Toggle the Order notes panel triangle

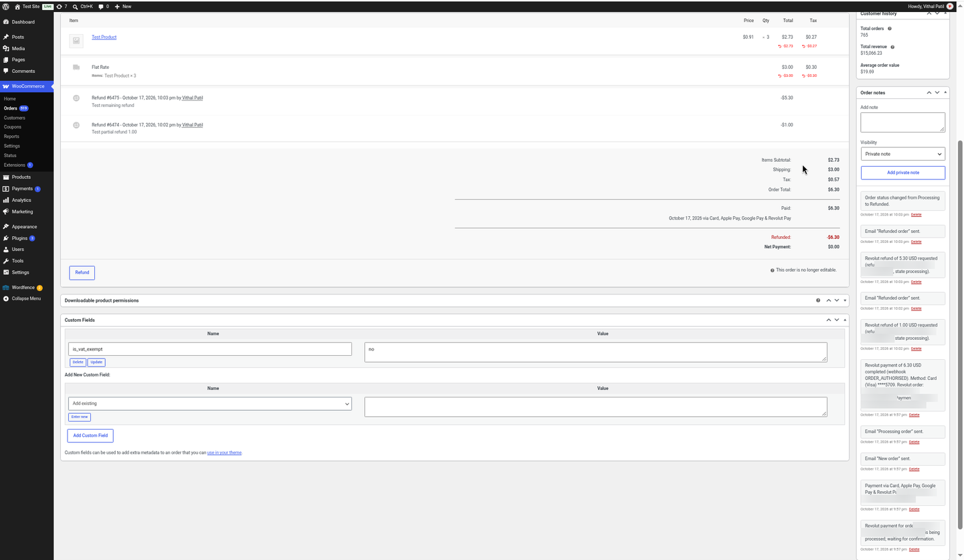pyautogui.click(x=945, y=92)
